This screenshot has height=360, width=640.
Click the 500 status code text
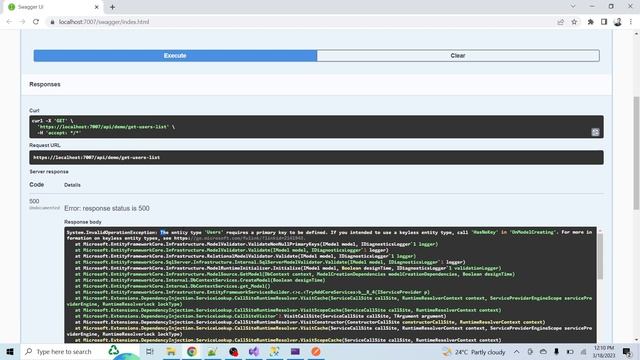[34, 201]
